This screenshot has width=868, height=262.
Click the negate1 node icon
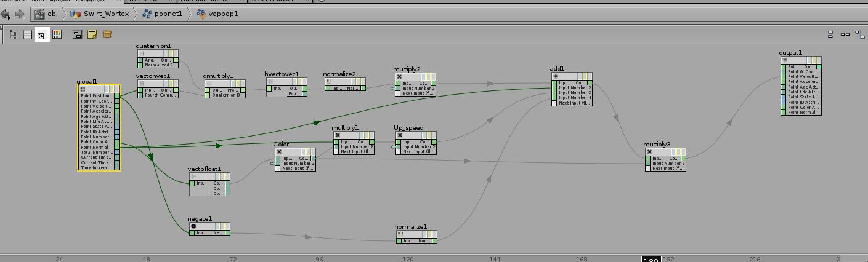(x=193, y=226)
